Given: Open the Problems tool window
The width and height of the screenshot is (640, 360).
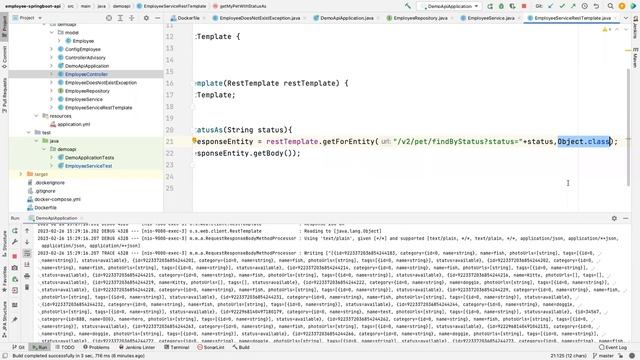Looking at the screenshot, I should [x=96, y=347].
